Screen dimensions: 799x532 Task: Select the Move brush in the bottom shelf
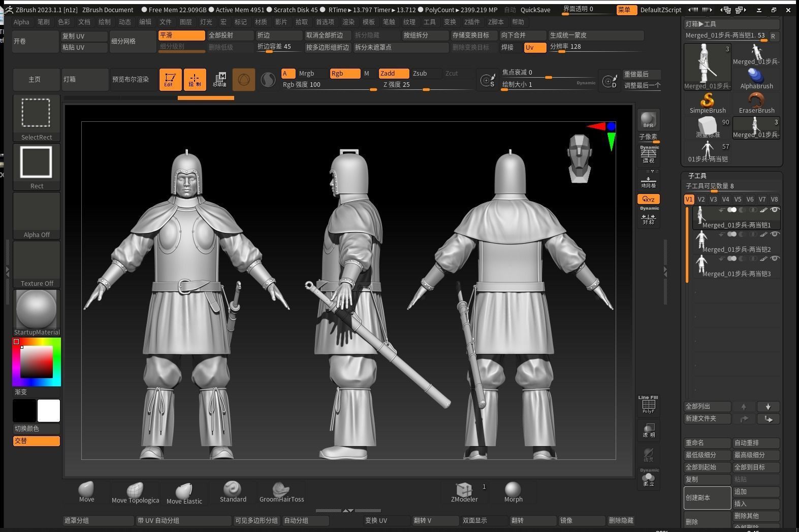[x=86, y=492]
